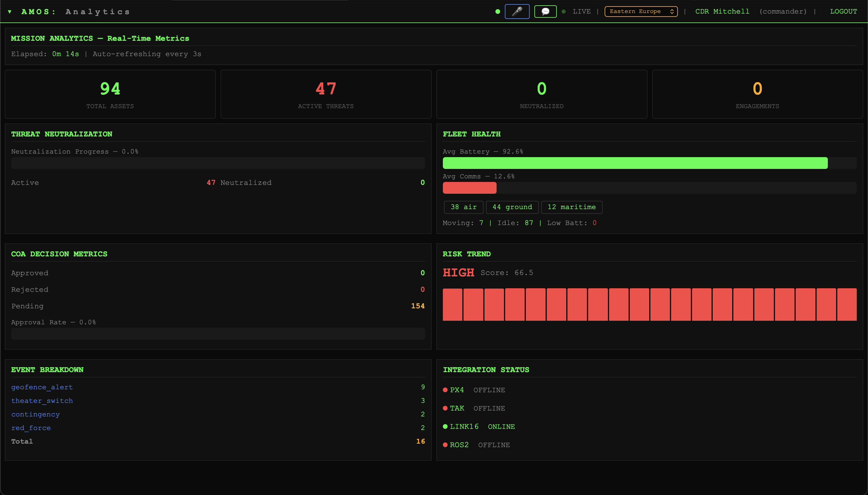Click the Pending 154 value

(x=418, y=306)
